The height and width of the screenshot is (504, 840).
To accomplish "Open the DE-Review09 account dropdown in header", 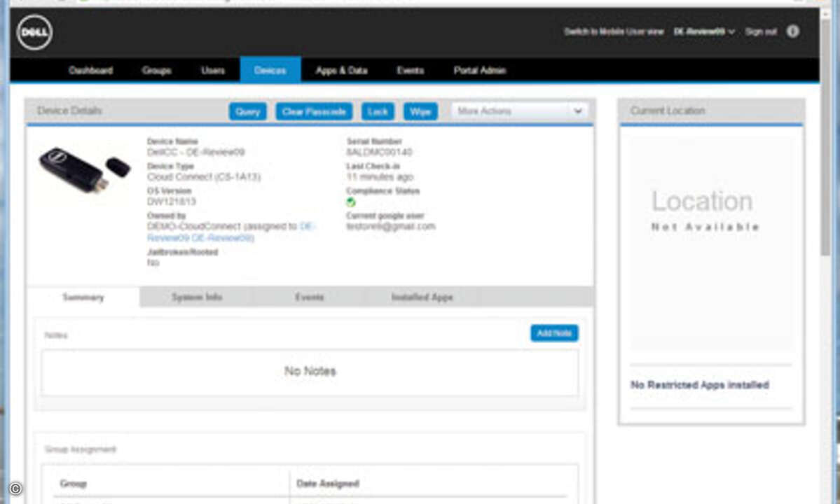I will pyautogui.click(x=704, y=31).
